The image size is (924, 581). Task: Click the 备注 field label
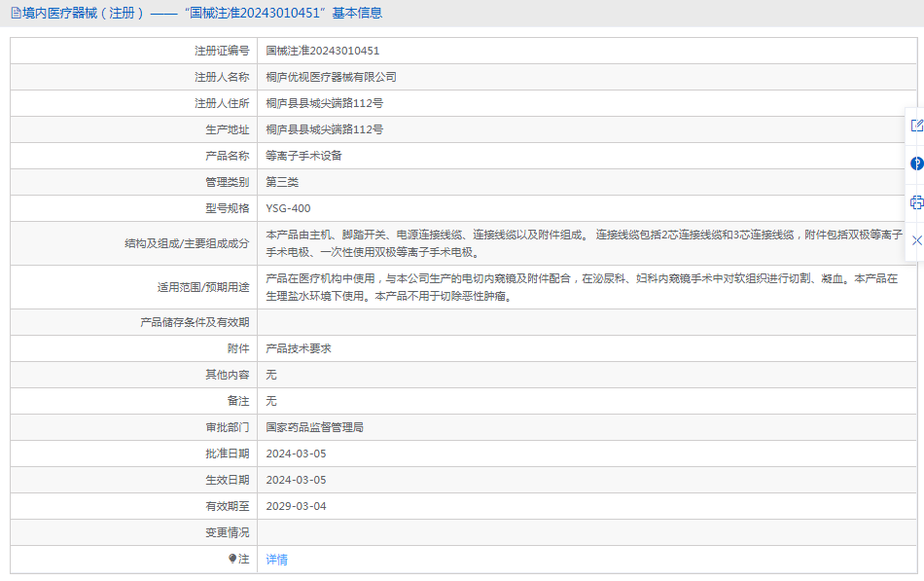point(238,401)
